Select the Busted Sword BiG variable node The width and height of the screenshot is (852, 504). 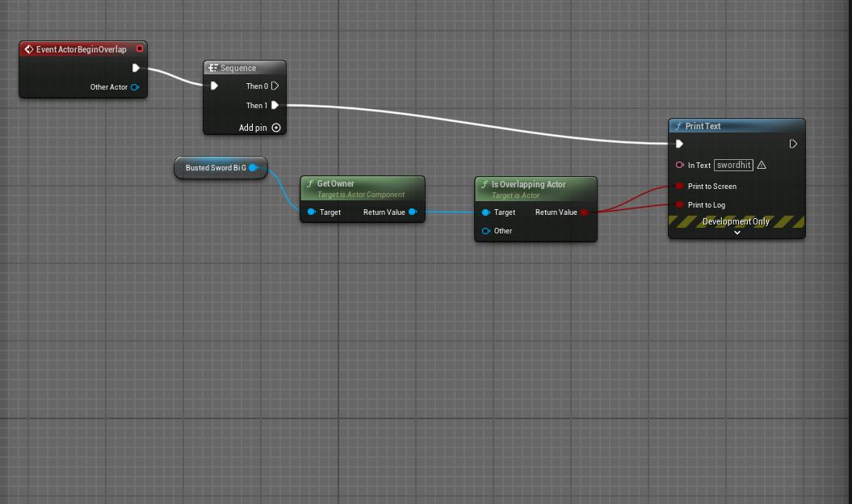click(213, 168)
